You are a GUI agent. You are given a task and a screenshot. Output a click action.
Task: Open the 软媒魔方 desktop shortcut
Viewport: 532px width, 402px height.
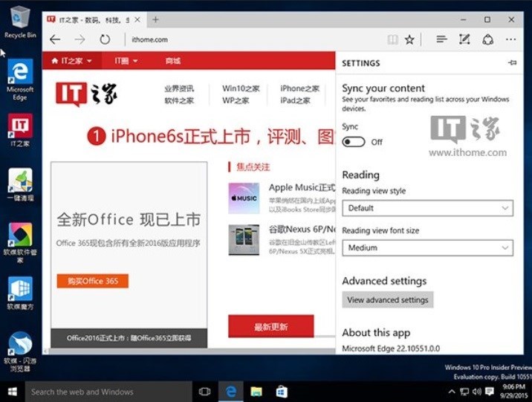(x=20, y=293)
